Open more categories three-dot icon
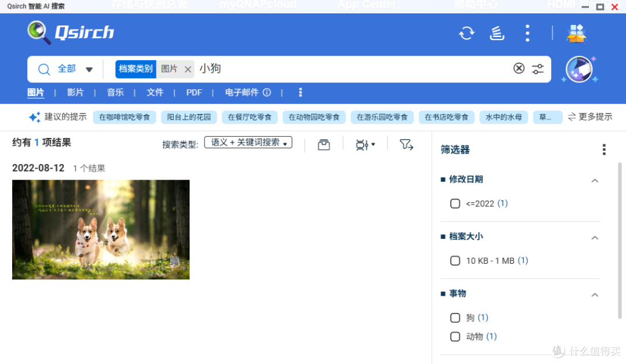 (300, 93)
